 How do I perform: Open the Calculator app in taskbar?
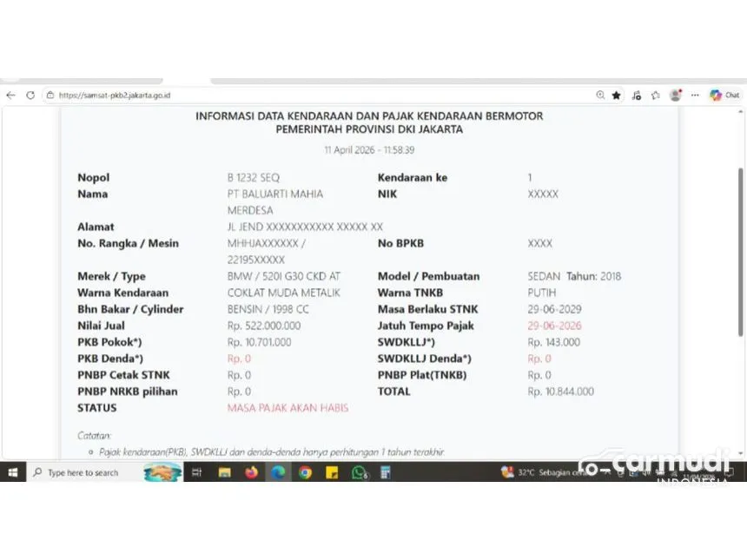click(x=385, y=472)
